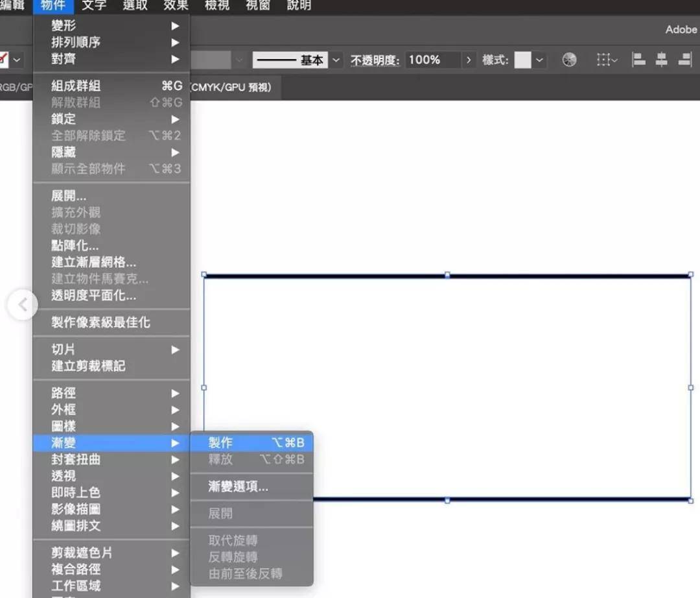Click the 100% opacity input field
700x598 pixels.
click(432, 60)
